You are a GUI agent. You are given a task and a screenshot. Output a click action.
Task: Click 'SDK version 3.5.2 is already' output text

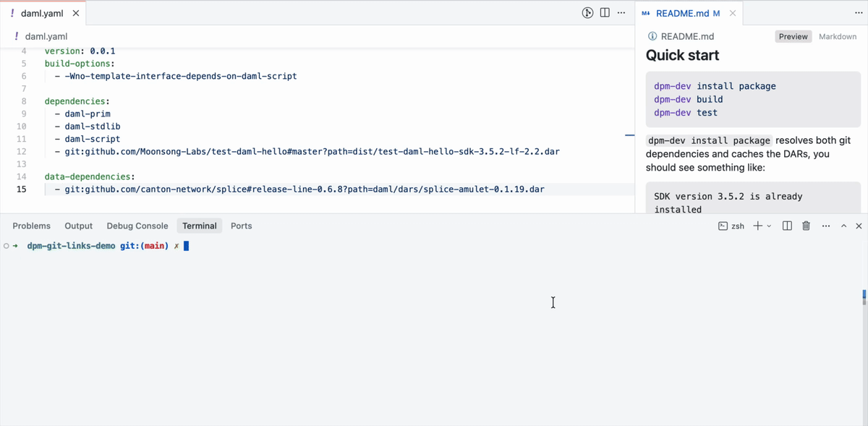(x=728, y=196)
